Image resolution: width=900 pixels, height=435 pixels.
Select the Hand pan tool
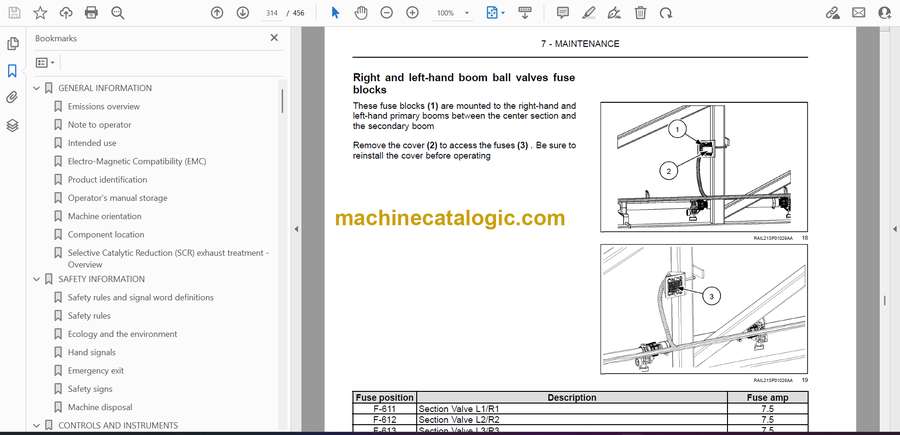[361, 13]
